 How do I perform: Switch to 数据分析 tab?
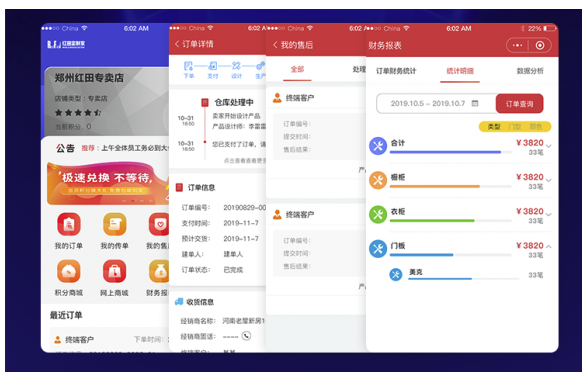coord(530,71)
